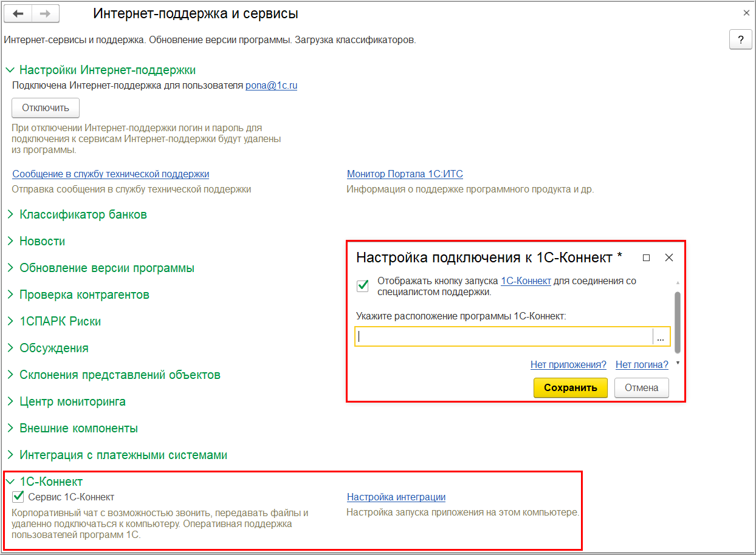Browse for 1С-Коннект program location with ellipsis button

pos(661,336)
